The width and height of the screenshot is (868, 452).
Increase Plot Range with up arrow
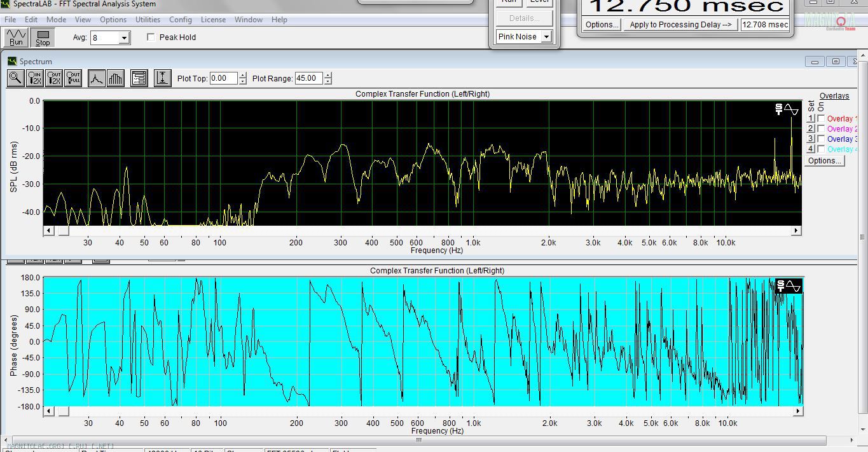click(x=327, y=76)
